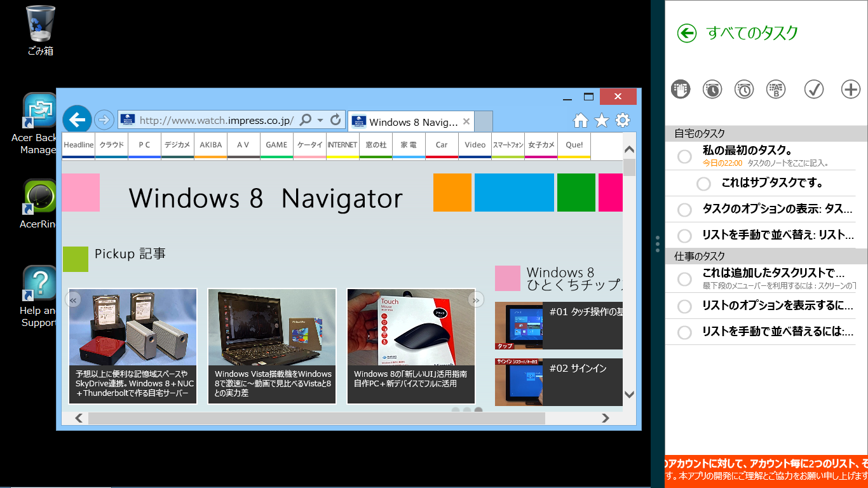The image size is (868, 488).
Task: Click the alphabetical A-B sort icon
Action: tap(776, 90)
